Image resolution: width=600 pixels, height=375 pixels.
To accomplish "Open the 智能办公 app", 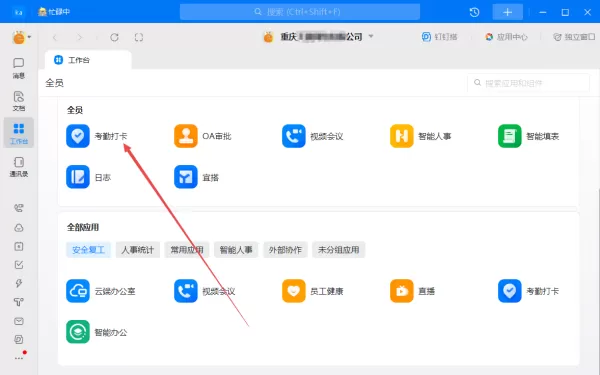I will (x=96, y=332).
